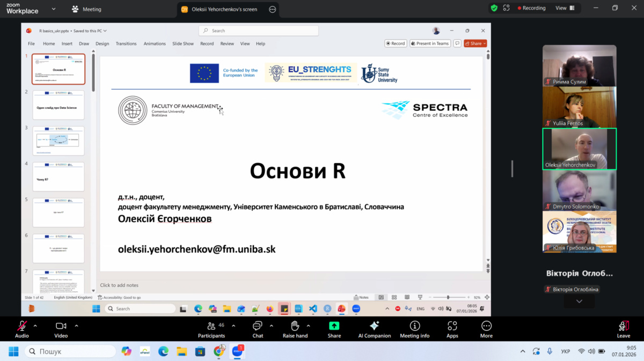644x361 pixels.
Task: Open the Participants panel icon
Action: (x=211, y=326)
